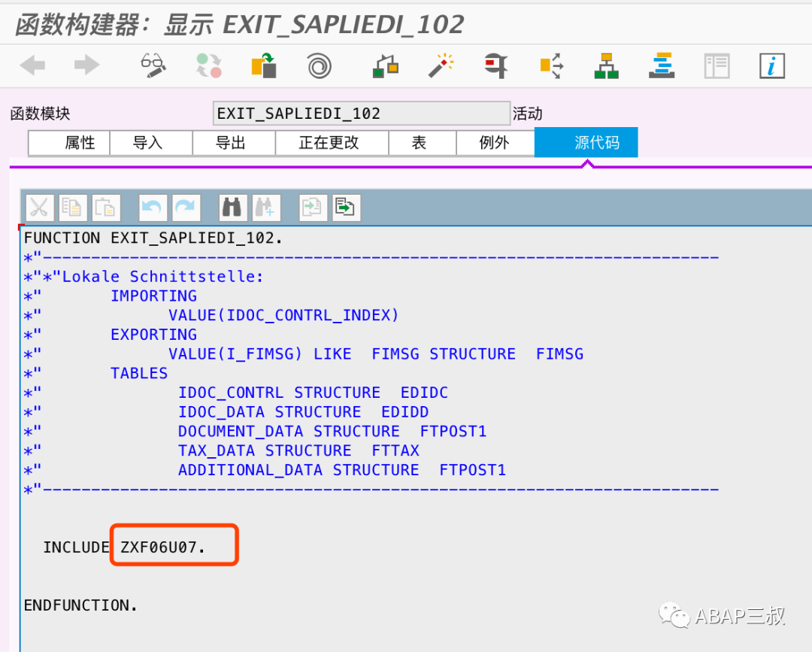Image resolution: width=812 pixels, height=652 pixels.
Task: Switch to the 属性 tab
Action: click(69, 143)
